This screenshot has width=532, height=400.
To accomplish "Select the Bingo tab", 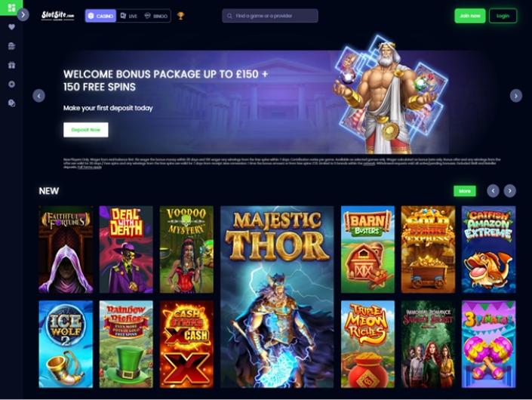I will click(155, 16).
